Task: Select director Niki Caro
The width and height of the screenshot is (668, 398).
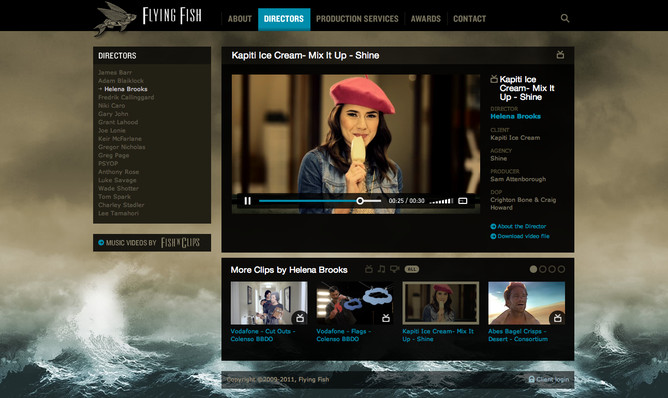Action: click(112, 106)
